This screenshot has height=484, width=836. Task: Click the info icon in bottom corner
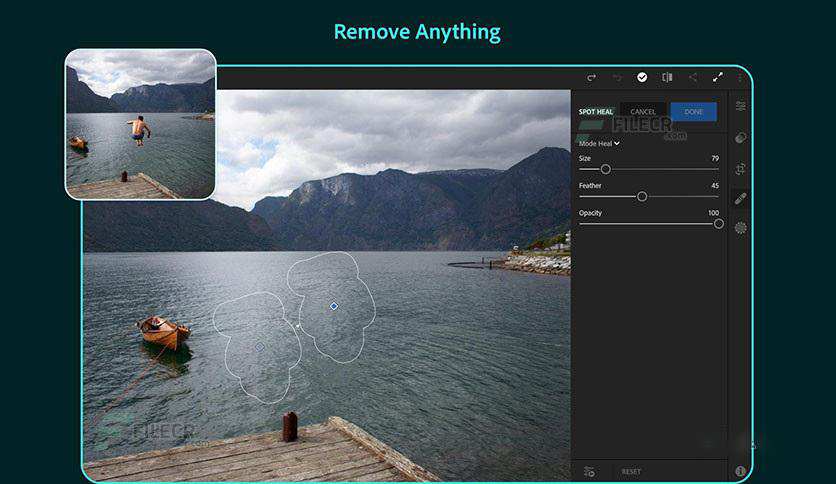[740, 471]
